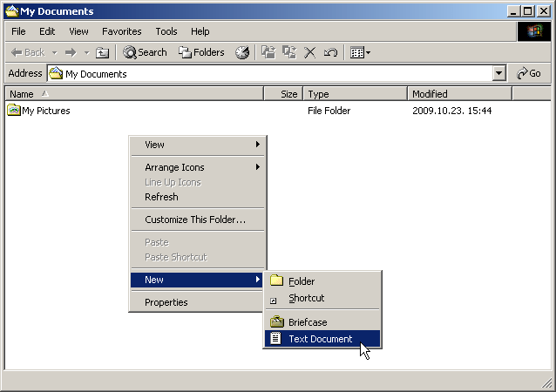Open the Tools menu
This screenshot has height=392, width=556.
coord(166,31)
